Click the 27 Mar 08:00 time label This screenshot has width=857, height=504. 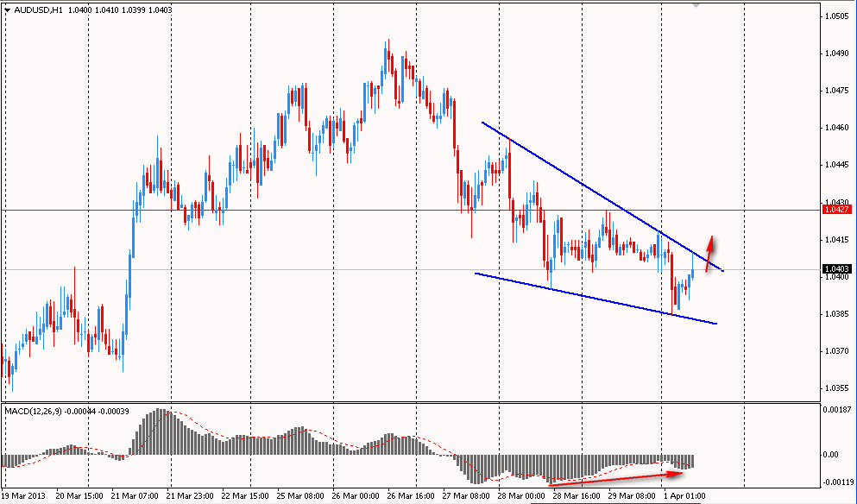point(467,495)
